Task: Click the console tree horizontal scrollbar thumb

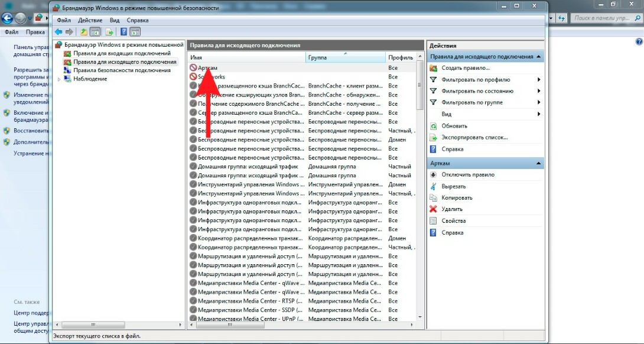Action: pyautogui.click(x=93, y=325)
